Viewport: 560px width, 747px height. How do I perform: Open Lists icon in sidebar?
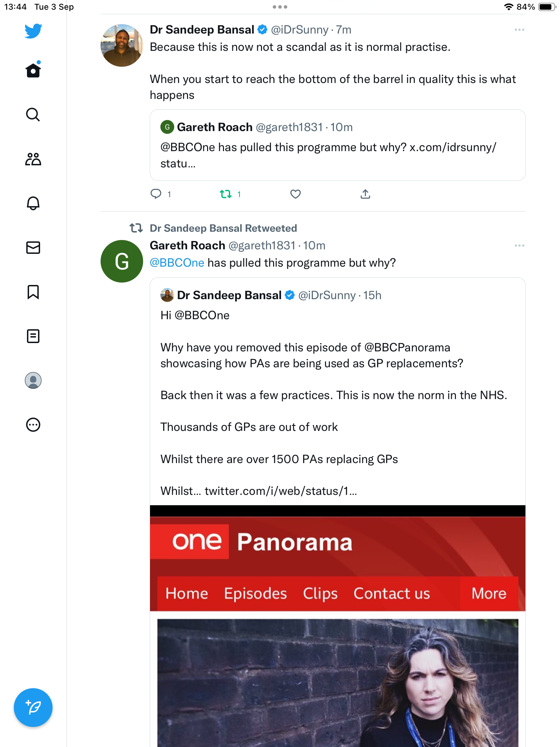[33, 336]
